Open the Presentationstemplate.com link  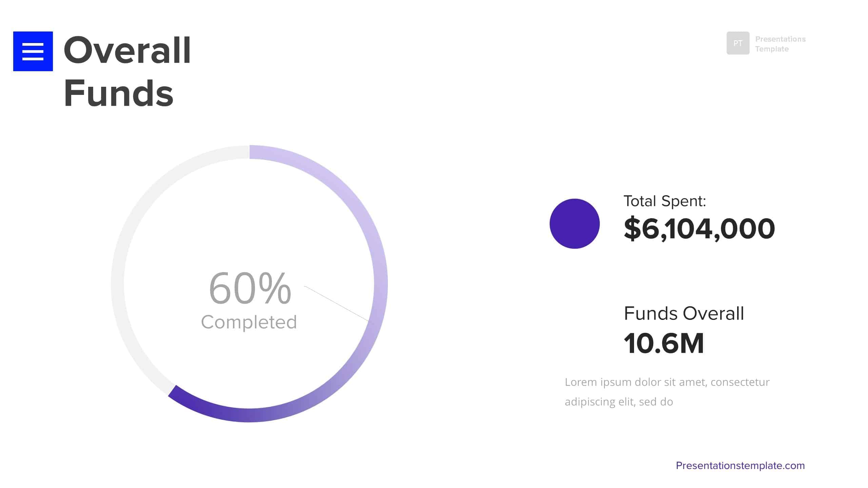740,466
